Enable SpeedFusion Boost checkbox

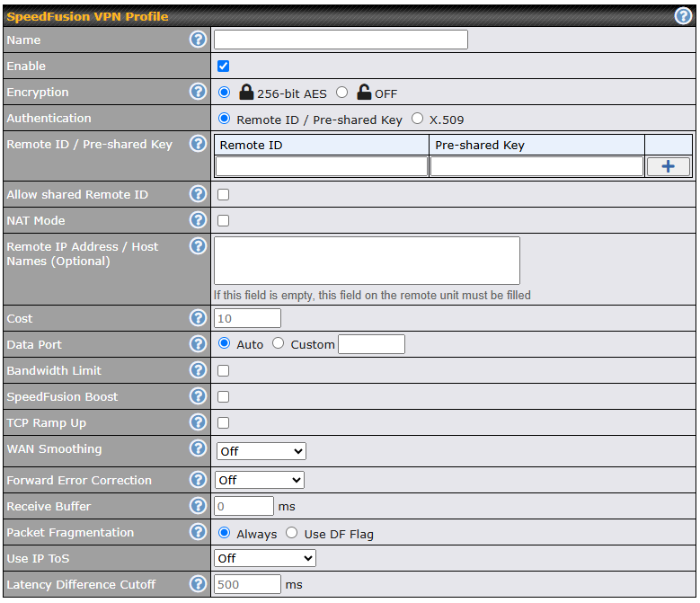(223, 397)
